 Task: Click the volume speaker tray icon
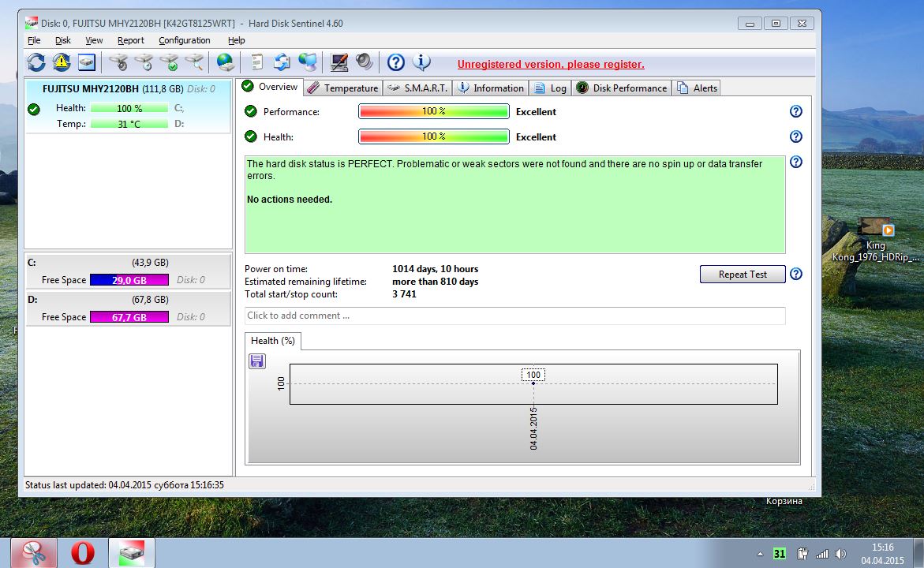pos(841,554)
